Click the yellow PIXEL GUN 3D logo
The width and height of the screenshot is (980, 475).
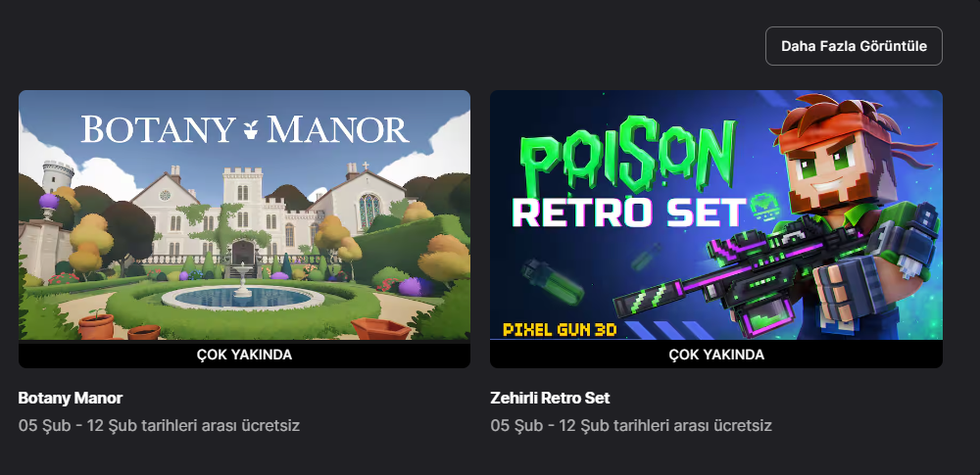click(x=560, y=329)
